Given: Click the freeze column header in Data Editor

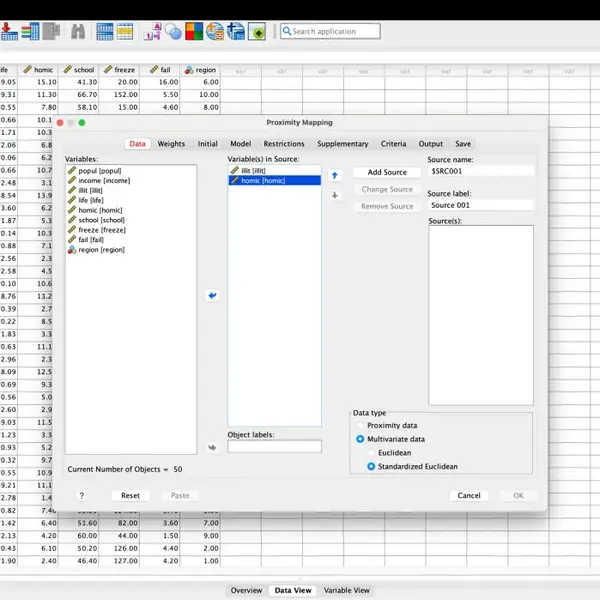Looking at the screenshot, I should point(119,70).
